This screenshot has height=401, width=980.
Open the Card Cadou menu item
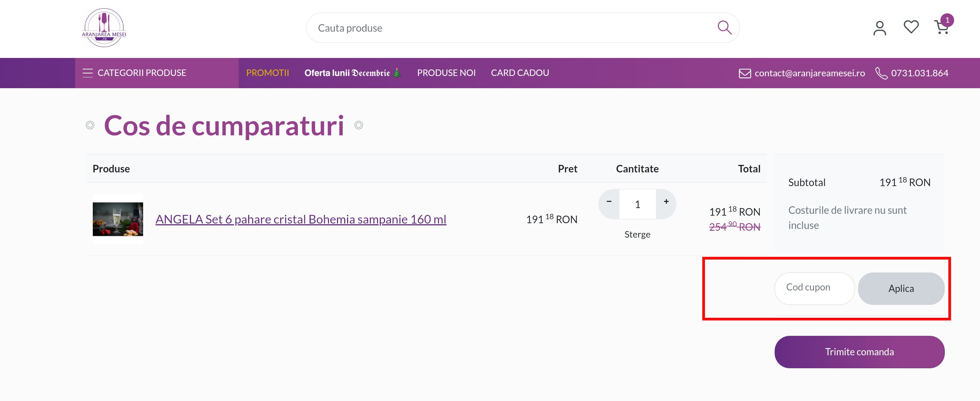520,73
